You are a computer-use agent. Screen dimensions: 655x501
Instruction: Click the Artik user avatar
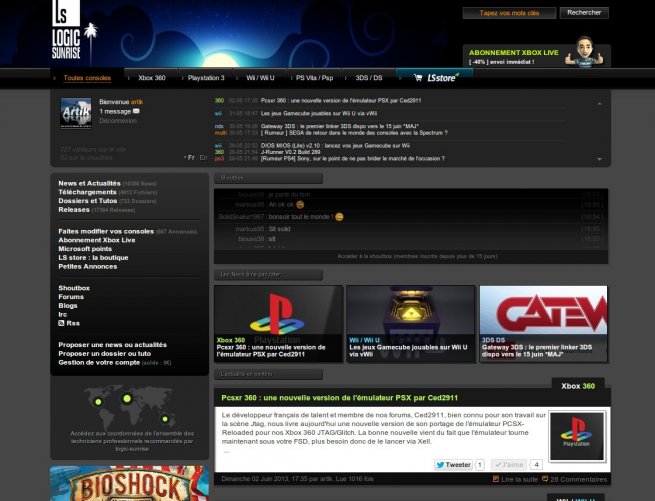76,113
